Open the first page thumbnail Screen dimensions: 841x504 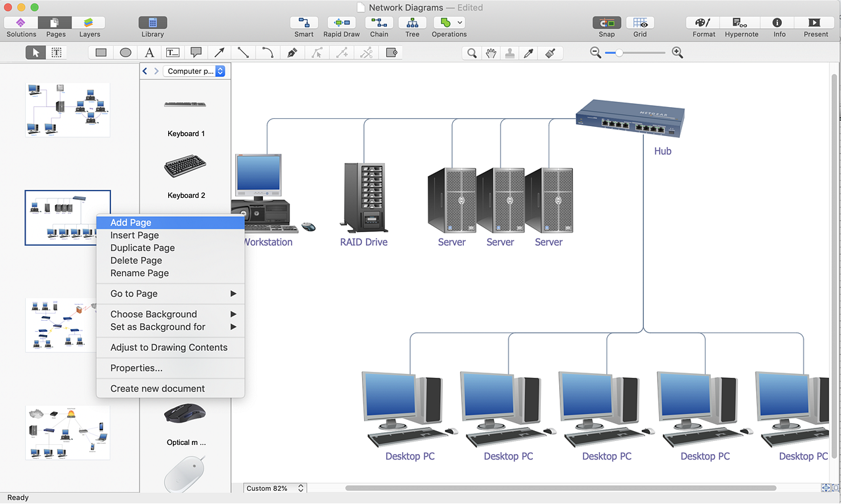pos(68,110)
